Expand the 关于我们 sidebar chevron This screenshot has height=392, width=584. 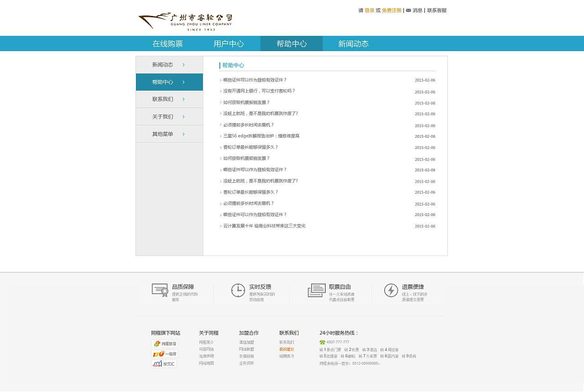[x=183, y=117]
